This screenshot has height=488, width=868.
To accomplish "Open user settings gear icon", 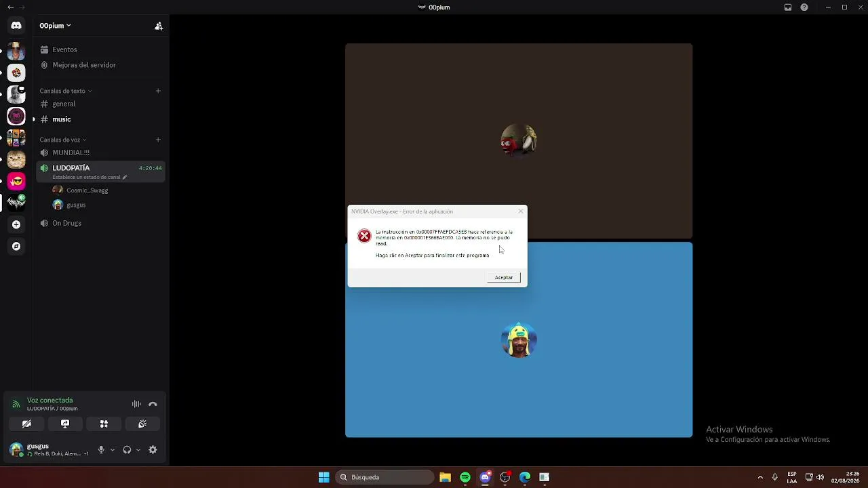I will 153,449.
